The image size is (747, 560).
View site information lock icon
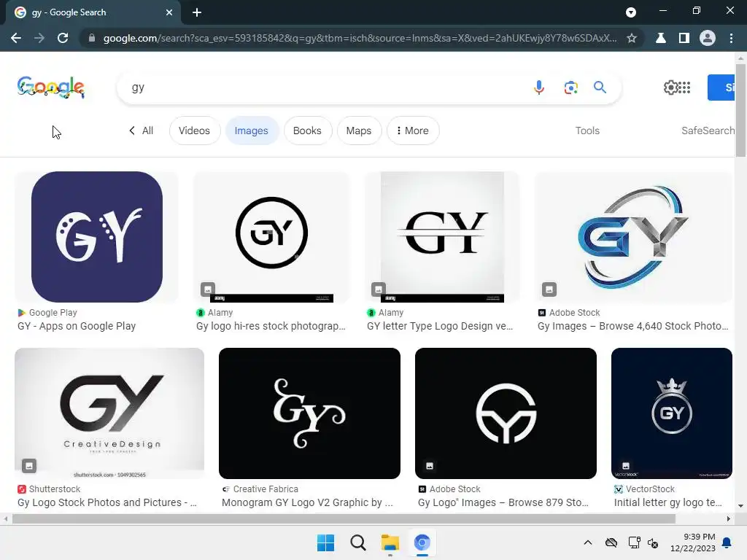click(x=92, y=38)
